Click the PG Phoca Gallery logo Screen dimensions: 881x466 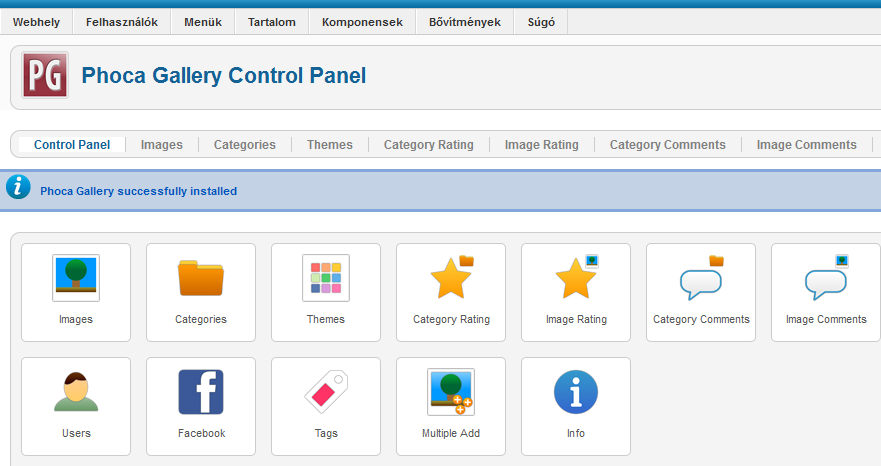(45, 75)
